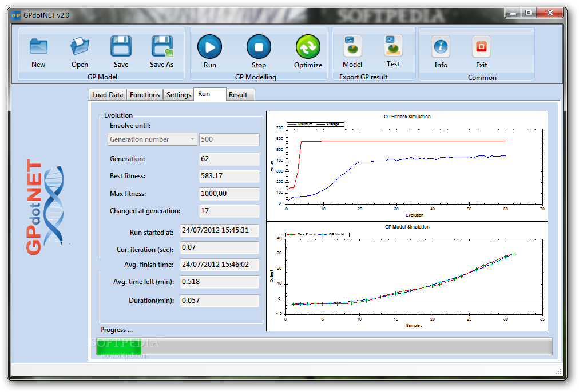The width and height of the screenshot is (579, 392).
Task: Click the GP Fitness Simulation chart
Action: pyautogui.click(x=407, y=166)
